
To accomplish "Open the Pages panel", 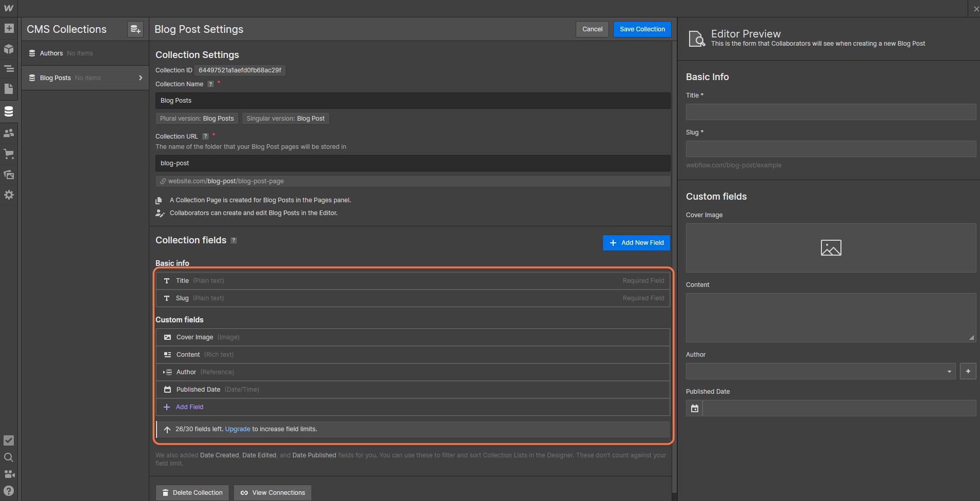I will [x=9, y=89].
